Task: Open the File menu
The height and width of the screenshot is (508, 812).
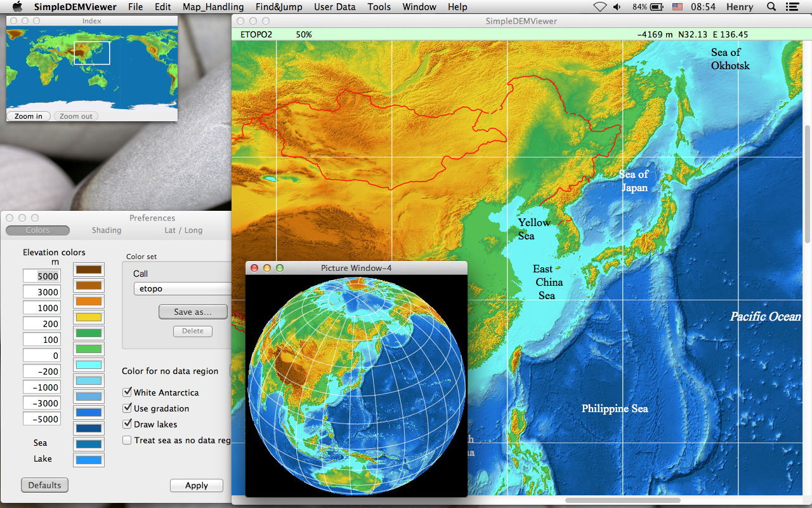Action: point(135,7)
